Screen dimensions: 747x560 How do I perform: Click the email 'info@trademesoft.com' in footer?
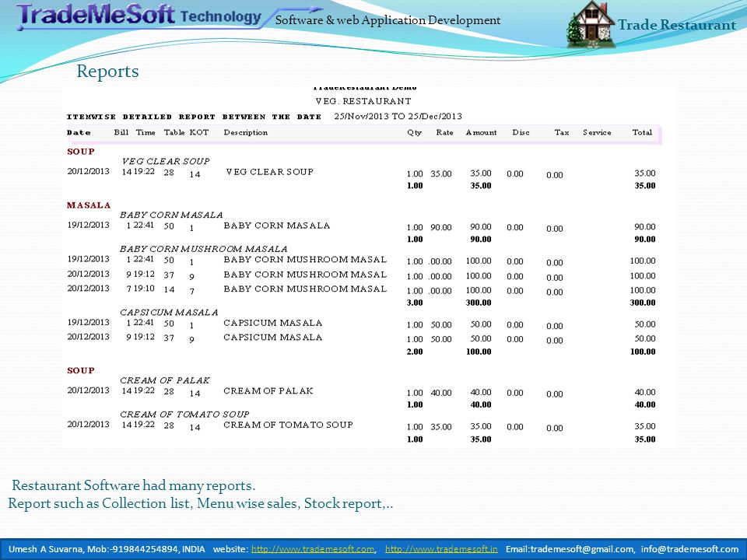point(689,549)
